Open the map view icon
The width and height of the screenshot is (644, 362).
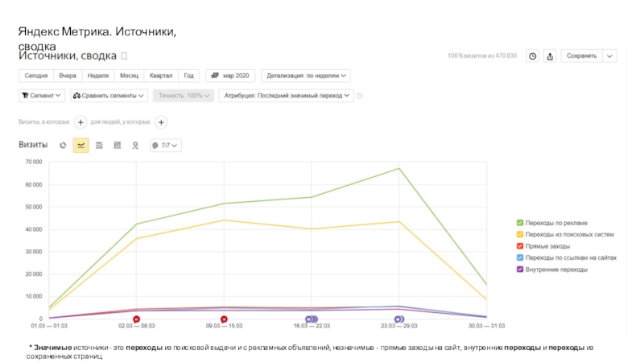click(x=135, y=146)
